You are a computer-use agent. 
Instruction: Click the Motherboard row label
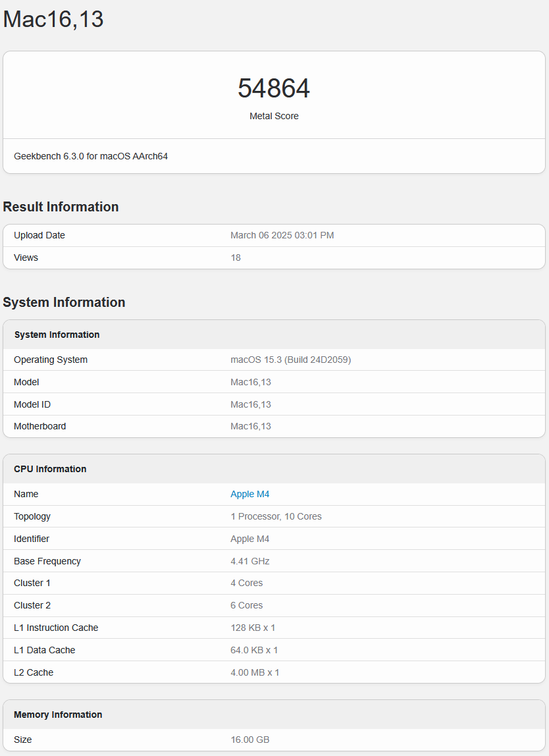point(39,426)
